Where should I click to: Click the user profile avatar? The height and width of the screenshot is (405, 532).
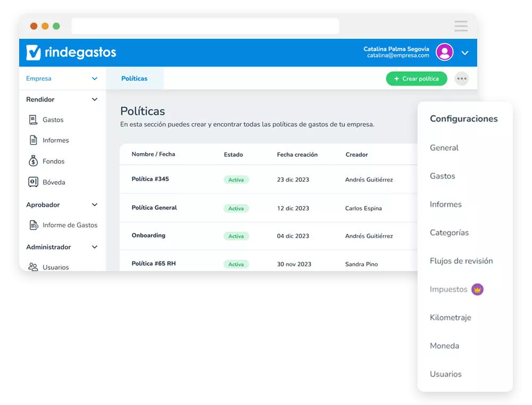pyautogui.click(x=444, y=52)
